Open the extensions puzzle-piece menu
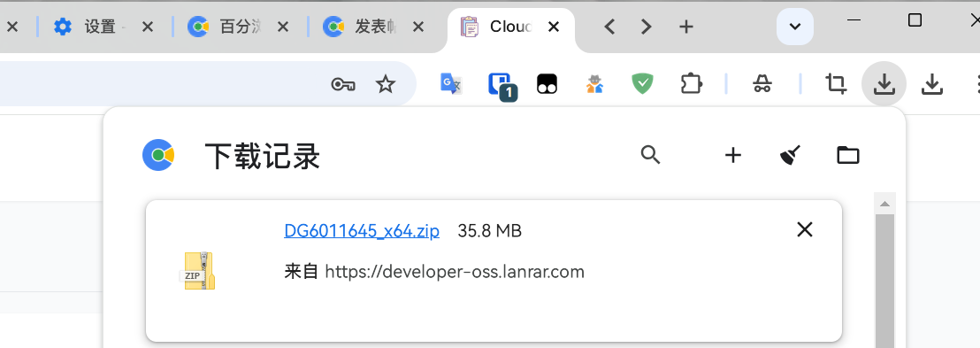Image resolution: width=980 pixels, height=348 pixels. point(692,84)
